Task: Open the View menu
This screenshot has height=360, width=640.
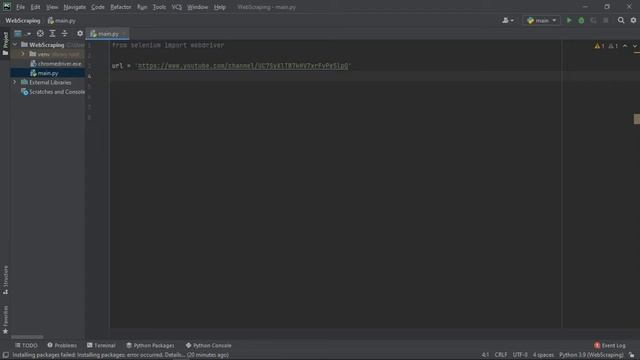Action: pyautogui.click(x=52, y=7)
